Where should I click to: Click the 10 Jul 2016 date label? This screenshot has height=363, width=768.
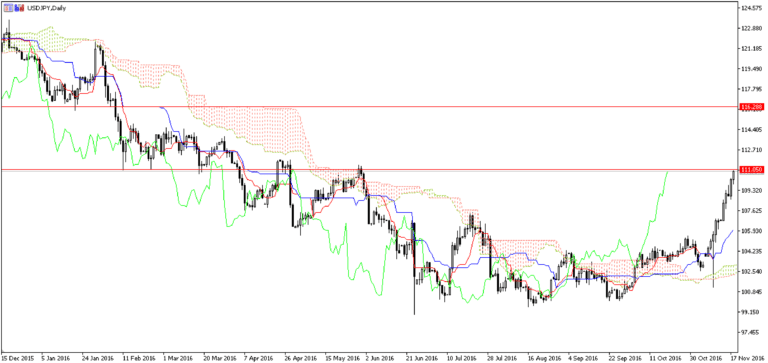click(x=462, y=358)
